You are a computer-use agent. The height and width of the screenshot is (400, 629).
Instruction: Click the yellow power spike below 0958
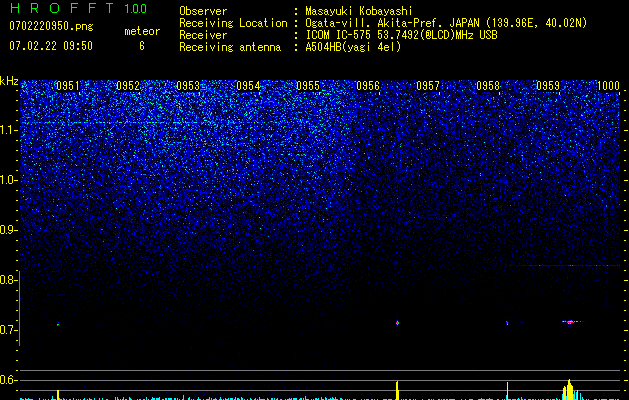[x=507, y=391]
